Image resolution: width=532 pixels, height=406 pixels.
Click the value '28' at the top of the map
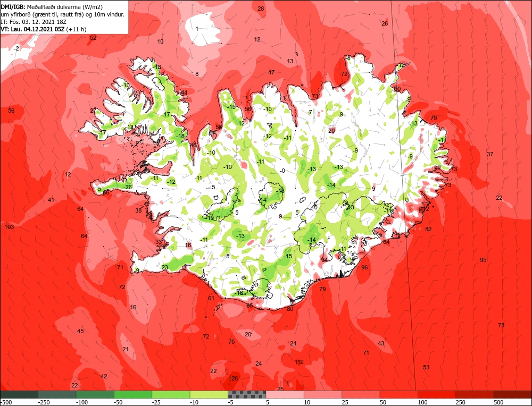261,9
